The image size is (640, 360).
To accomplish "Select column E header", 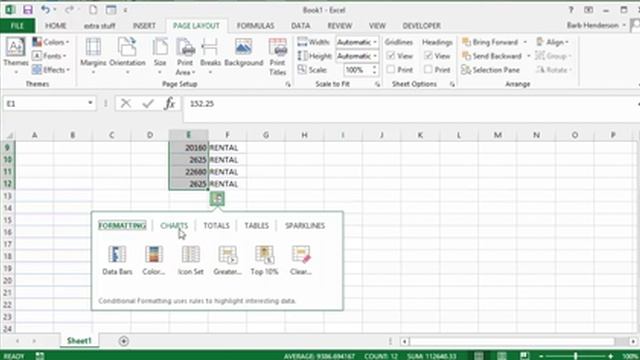I will click(189, 135).
